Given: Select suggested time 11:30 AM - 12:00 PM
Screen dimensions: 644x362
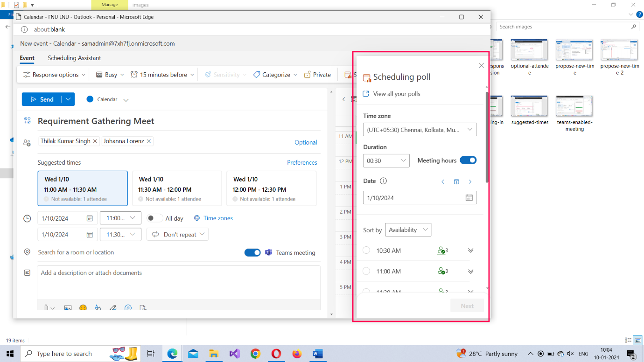Looking at the screenshot, I should pos(177,188).
